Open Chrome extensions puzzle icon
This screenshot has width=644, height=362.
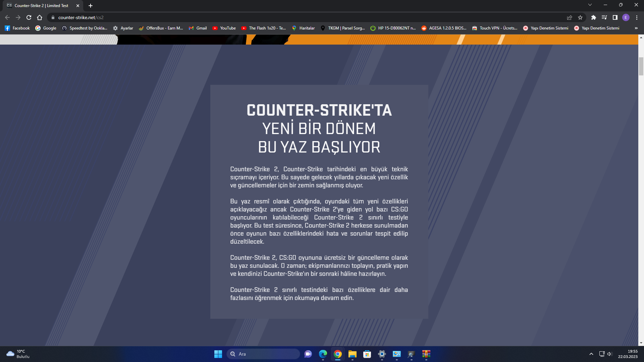coord(593,17)
